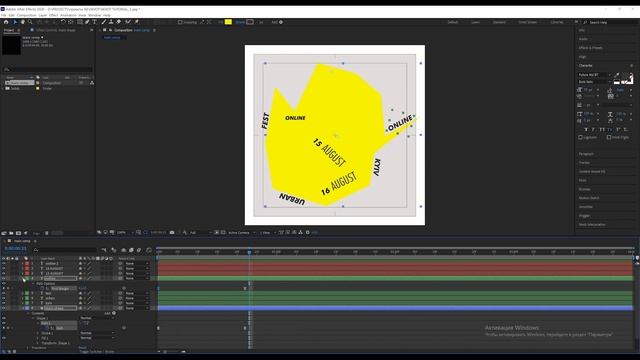
Task: Select the Rectangle shape tool
Action: pyautogui.click(x=80, y=22)
